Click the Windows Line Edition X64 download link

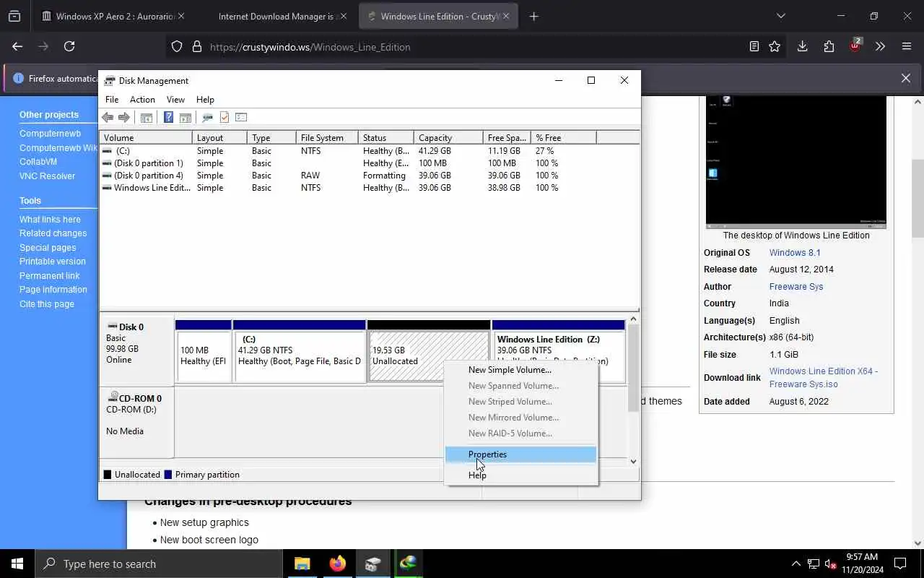pos(824,378)
